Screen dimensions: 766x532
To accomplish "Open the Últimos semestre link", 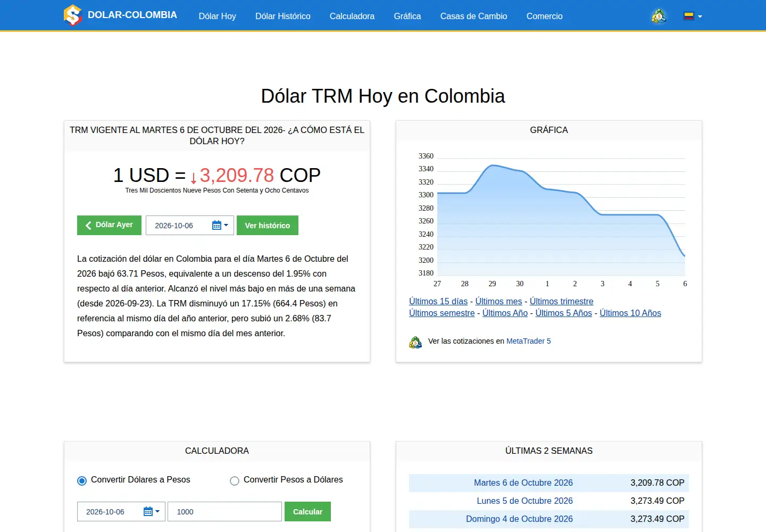I will [x=442, y=313].
